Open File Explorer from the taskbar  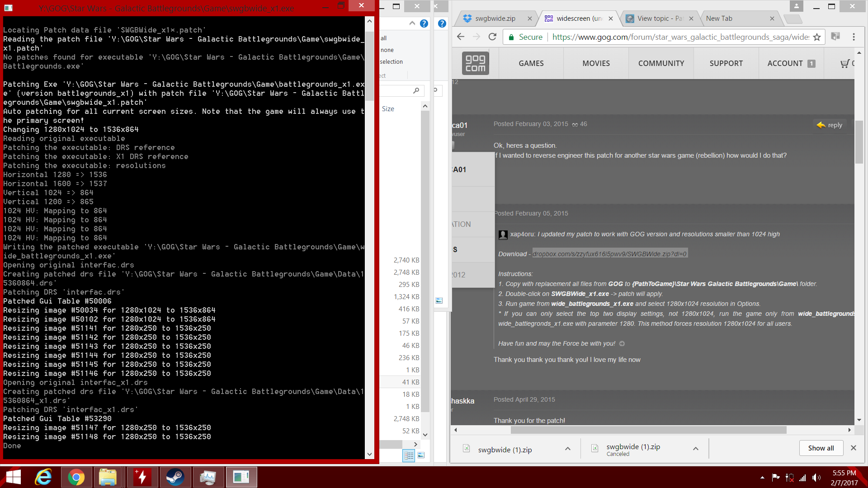(108, 477)
